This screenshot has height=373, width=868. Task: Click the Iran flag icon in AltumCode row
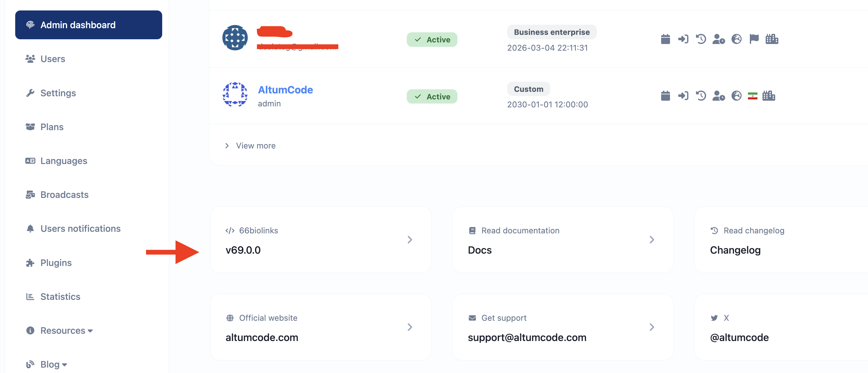pos(752,96)
